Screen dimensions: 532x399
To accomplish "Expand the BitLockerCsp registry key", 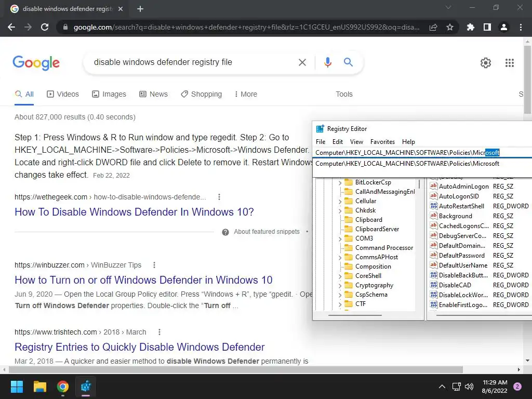I will (340, 182).
